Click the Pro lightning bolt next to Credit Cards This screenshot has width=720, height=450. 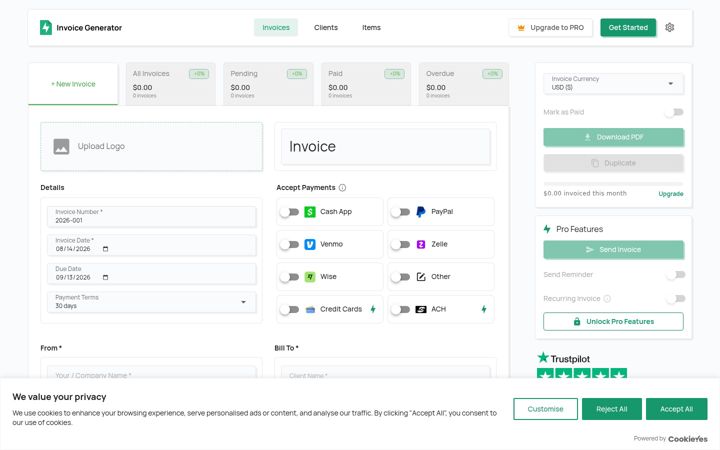click(373, 309)
